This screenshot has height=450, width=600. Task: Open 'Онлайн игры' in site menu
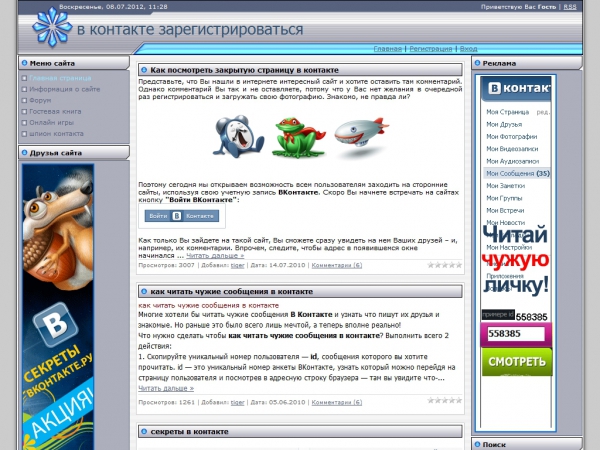click(x=52, y=122)
